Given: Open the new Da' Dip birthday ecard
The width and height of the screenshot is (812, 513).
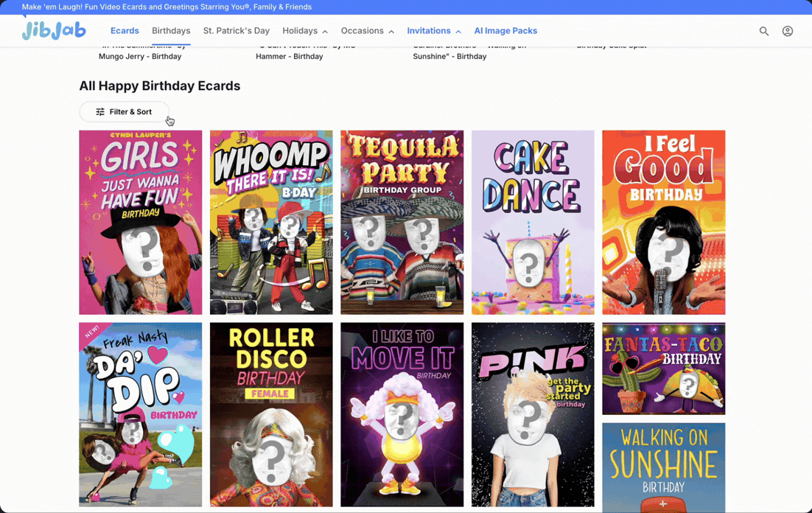Looking at the screenshot, I should pos(141,414).
